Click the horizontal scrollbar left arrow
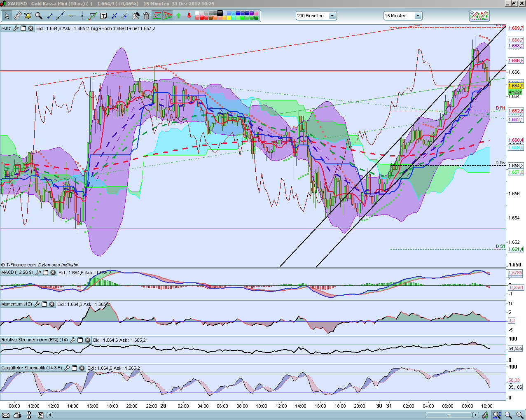 pyautogui.click(x=50, y=415)
